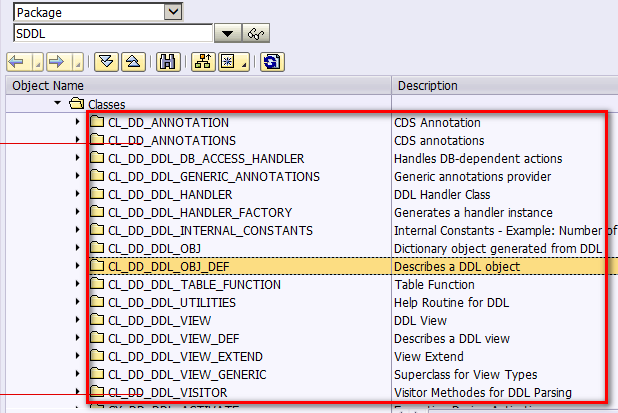Click the expand all nodes icon
The width and height of the screenshot is (618, 413).
click(x=106, y=62)
